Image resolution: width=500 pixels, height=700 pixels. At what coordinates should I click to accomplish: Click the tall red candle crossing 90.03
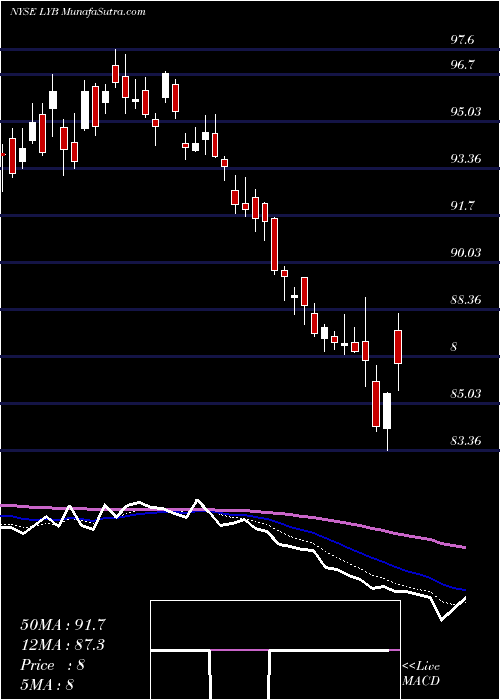275,245
